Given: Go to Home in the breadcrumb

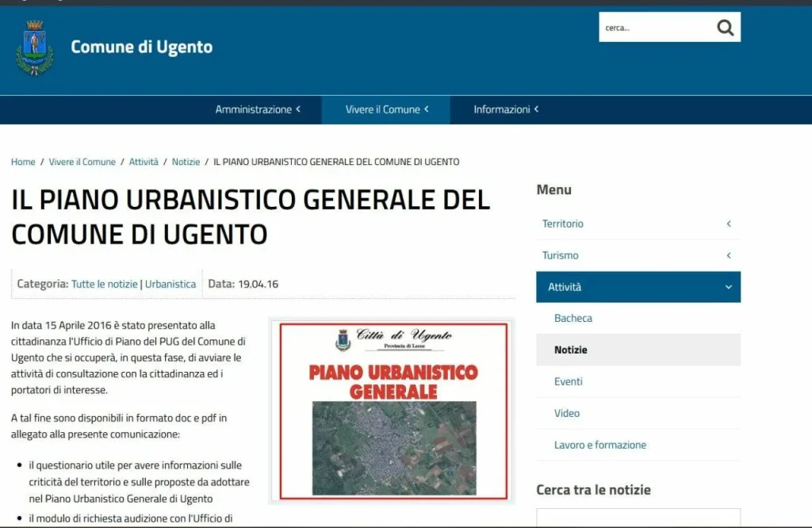Looking at the screenshot, I should [x=23, y=162].
